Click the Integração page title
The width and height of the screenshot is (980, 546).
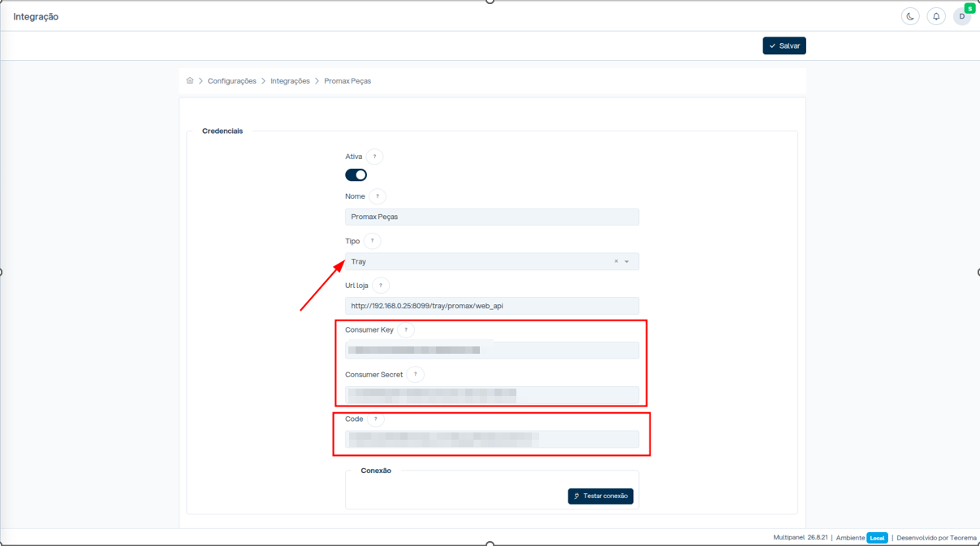(x=36, y=16)
